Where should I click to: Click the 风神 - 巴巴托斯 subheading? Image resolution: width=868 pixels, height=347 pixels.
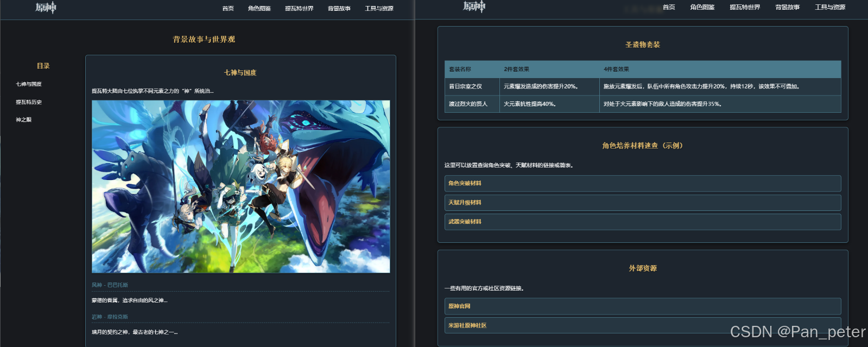pyautogui.click(x=110, y=285)
